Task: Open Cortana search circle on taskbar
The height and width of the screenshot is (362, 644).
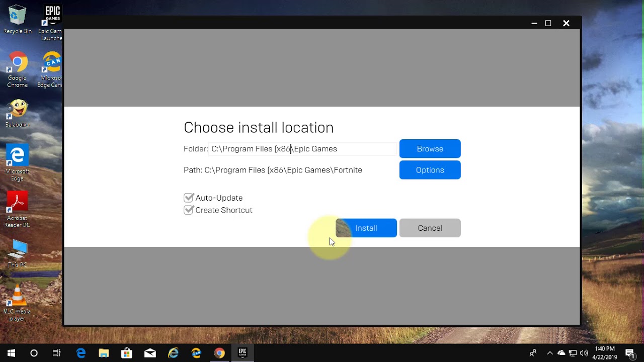Action: (34, 353)
